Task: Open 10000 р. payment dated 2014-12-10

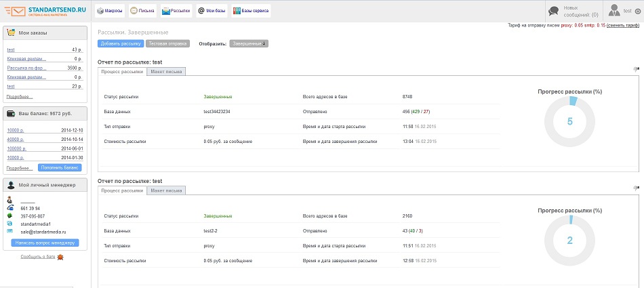Action: click(16, 130)
